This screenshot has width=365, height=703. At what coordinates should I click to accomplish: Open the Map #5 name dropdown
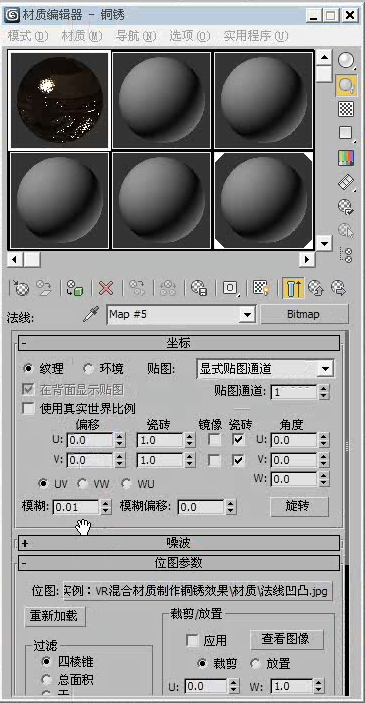point(248,315)
